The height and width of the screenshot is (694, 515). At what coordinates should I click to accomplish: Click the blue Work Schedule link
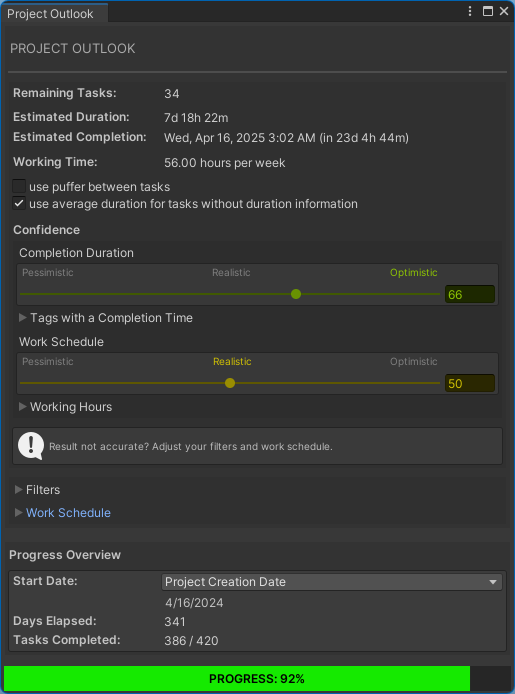[68, 513]
